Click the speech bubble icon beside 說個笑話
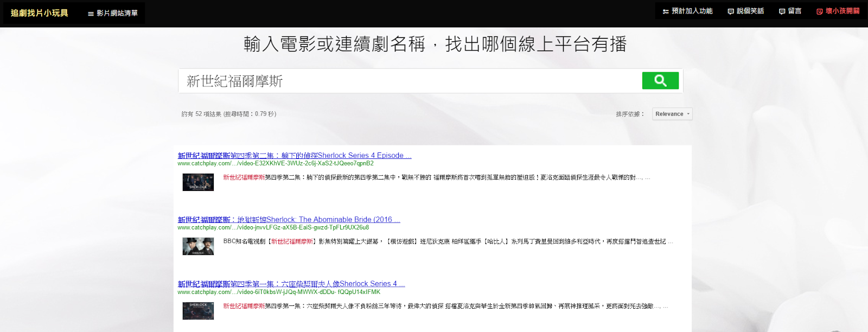Screen dimensions: 868x332 click(x=731, y=11)
